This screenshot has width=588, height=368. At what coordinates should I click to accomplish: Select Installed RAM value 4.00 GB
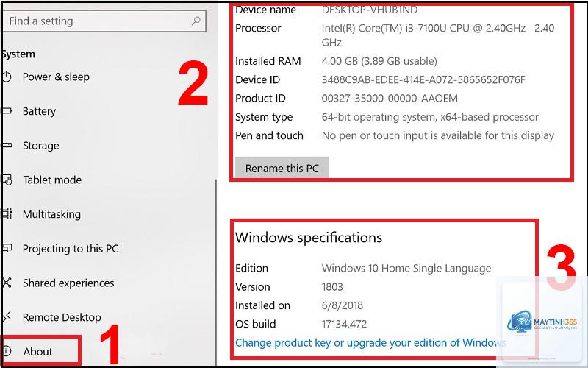[379, 61]
